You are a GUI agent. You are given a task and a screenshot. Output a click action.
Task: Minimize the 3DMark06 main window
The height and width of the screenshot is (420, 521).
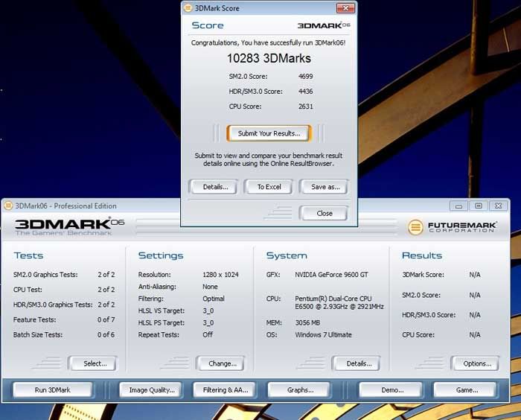pos(458,206)
